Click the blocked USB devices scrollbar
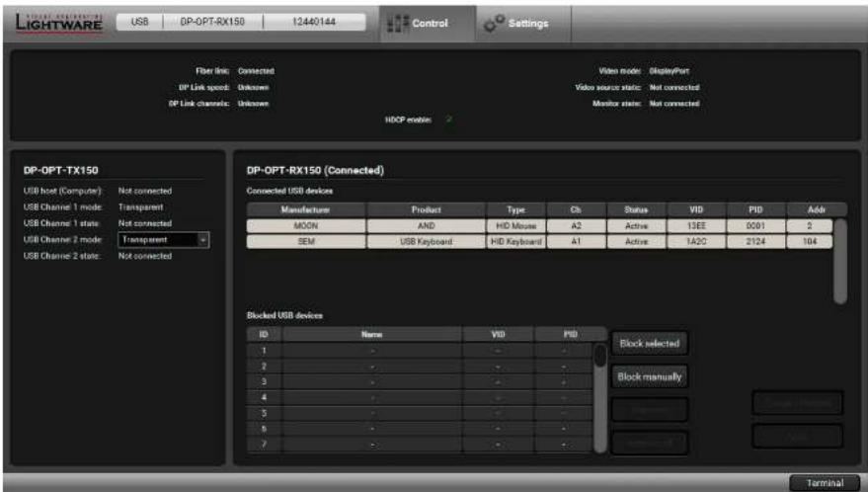 [x=600, y=398]
